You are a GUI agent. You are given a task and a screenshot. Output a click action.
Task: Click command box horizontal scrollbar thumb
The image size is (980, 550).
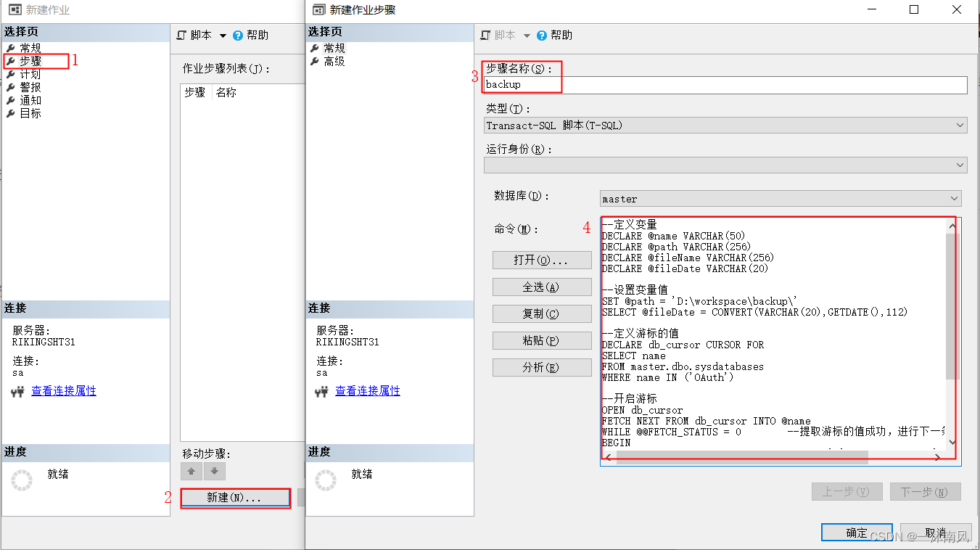(742, 457)
